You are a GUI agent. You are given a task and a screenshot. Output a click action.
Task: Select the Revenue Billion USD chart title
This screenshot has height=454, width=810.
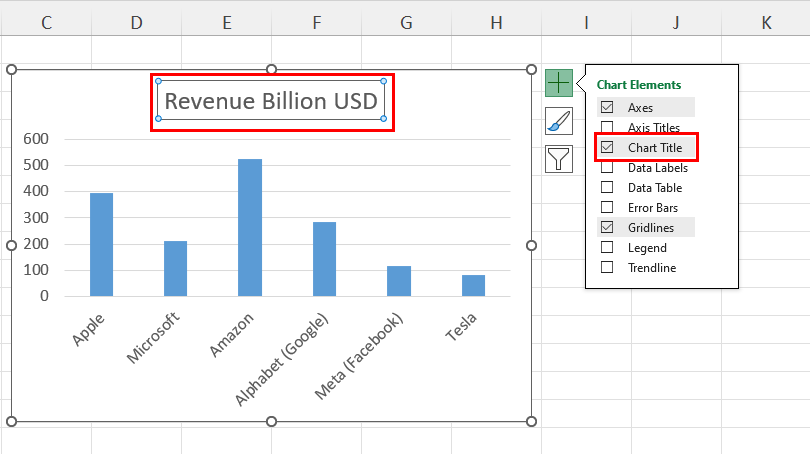271,101
